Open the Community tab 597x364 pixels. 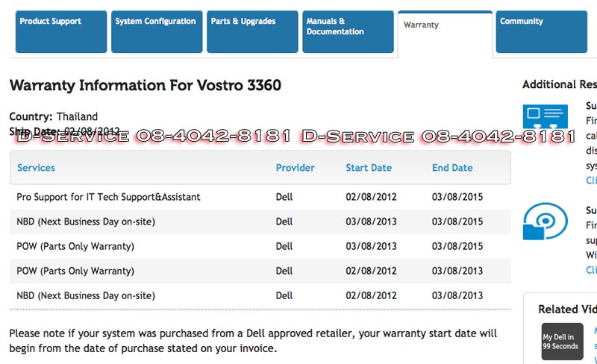[x=540, y=31]
